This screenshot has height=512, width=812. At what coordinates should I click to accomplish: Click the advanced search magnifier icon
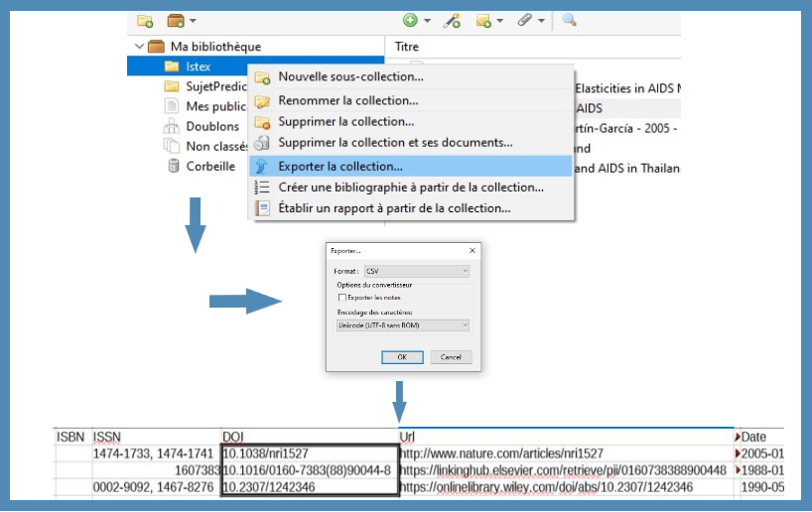[569, 20]
